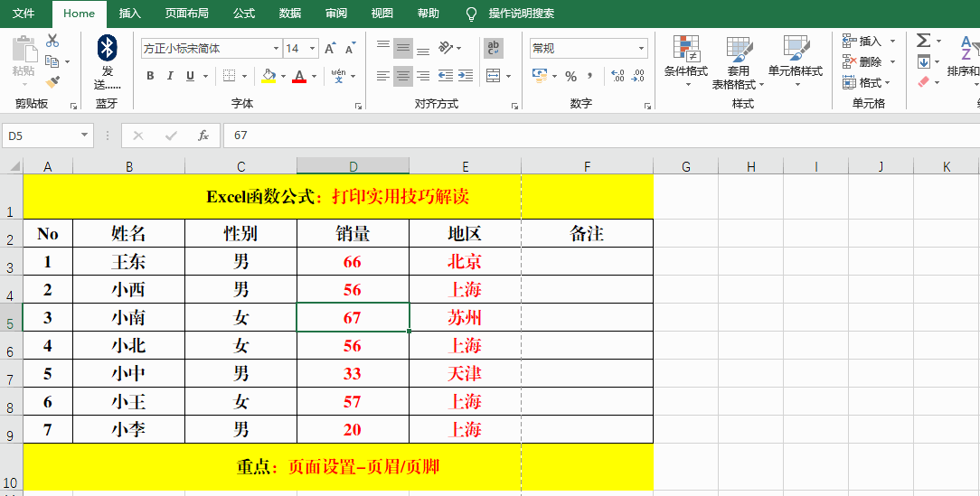Viewport: 980px width, 496px height.
Task: Click the Insert Function fx icon
Action: [203, 136]
